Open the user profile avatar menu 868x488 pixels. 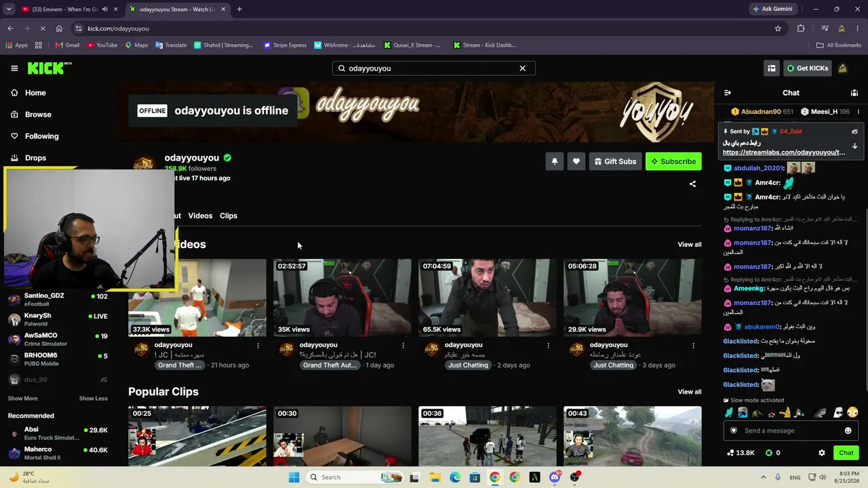(x=843, y=68)
